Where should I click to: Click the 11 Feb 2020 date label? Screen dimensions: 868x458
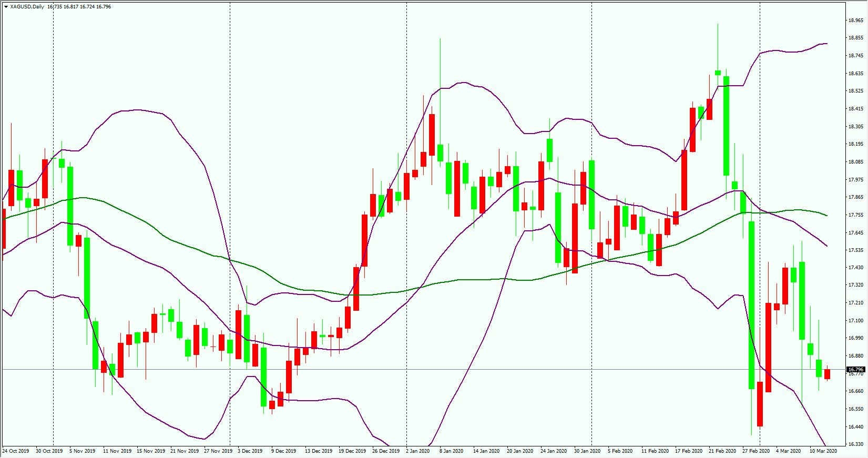coord(655,451)
